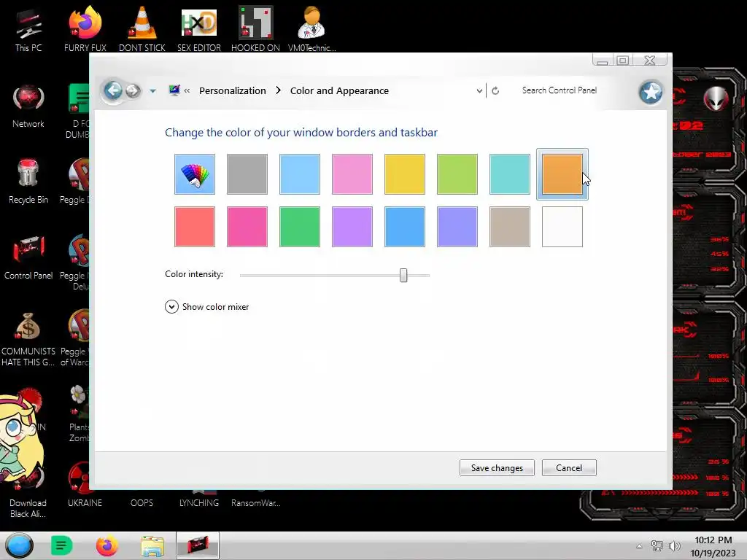Click the Start orb on the taskbar
747x560 pixels.
tap(19, 545)
